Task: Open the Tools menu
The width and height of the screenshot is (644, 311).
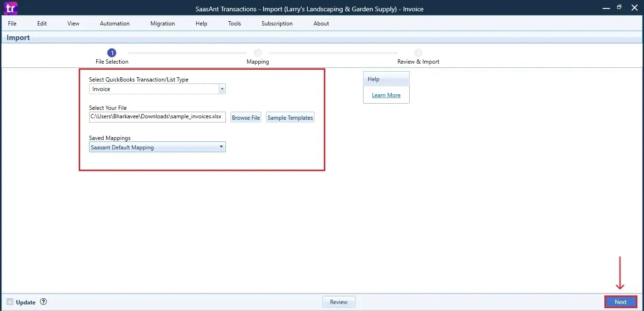Action: [234, 24]
